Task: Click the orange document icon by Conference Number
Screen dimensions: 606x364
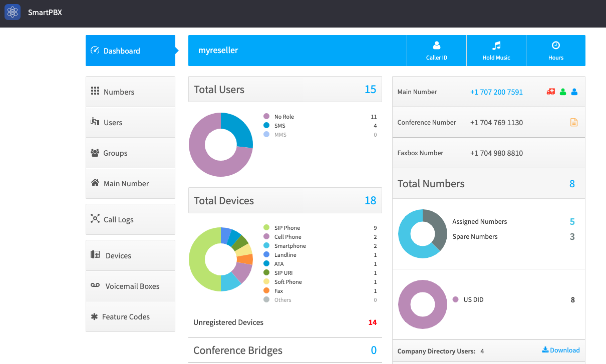Action: click(574, 123)
